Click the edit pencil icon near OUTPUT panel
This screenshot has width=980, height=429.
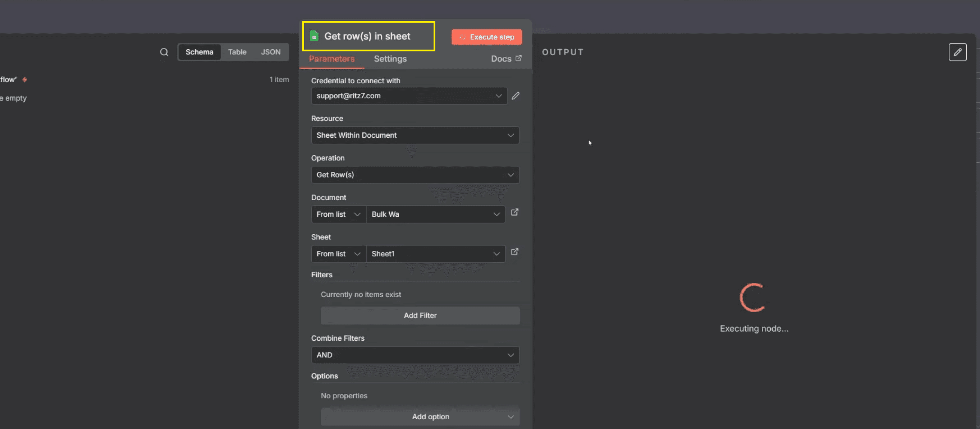958,52
